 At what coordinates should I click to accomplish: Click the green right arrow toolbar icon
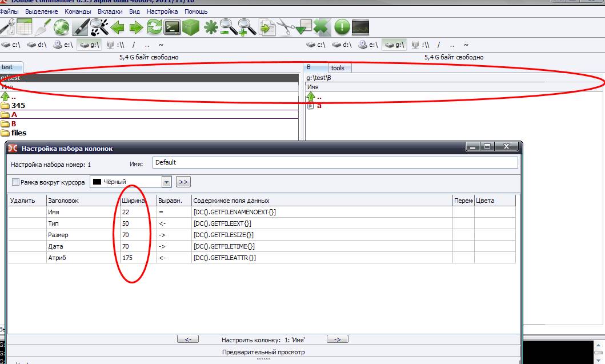[136, 27]
